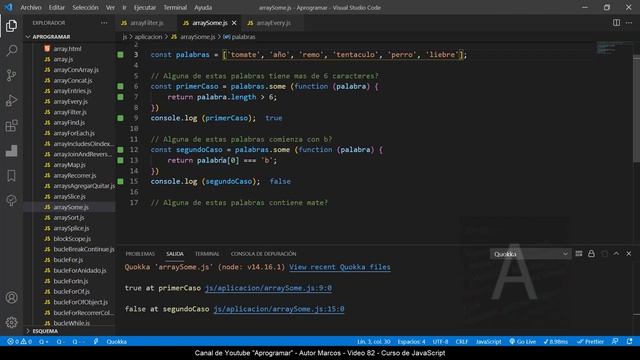Screen dimensions: 640x360
Task: Change Espacios: 4 indentation setting
Action: coord(411,342)
